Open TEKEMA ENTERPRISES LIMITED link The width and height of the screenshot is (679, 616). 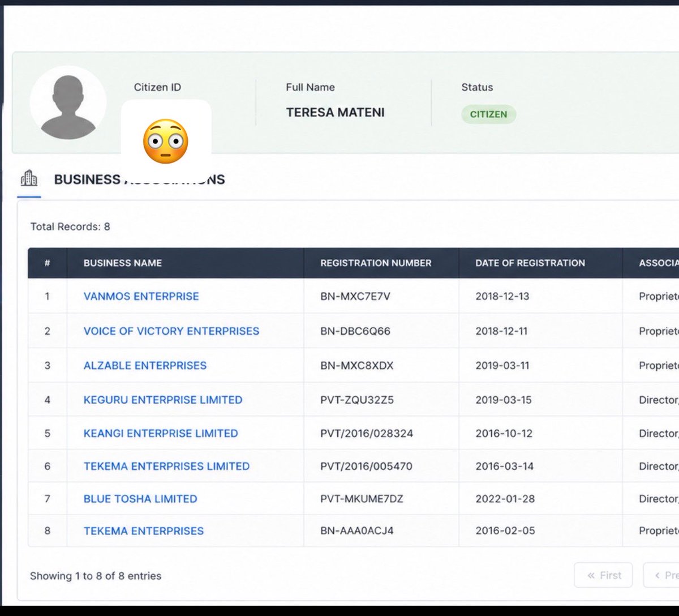pyautogui.click(x=166, y=466)
